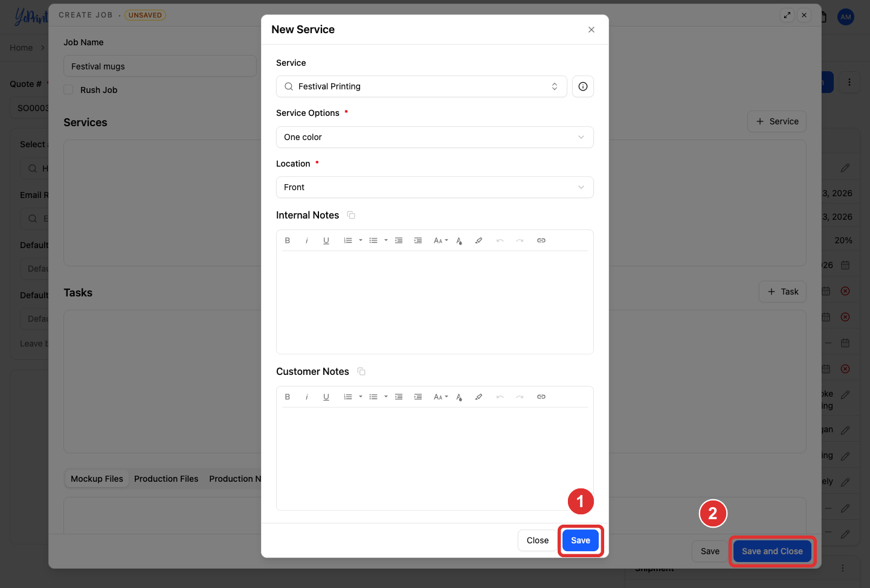Click into Internal Notes text area
Image resolution: width=870 pixels, height=588 pixels.
(434, 302)
